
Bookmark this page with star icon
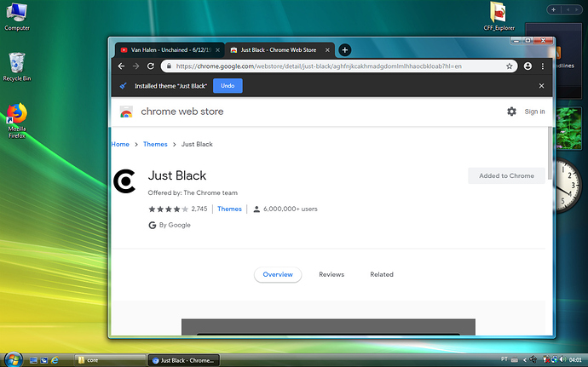(x=510, y=66)
